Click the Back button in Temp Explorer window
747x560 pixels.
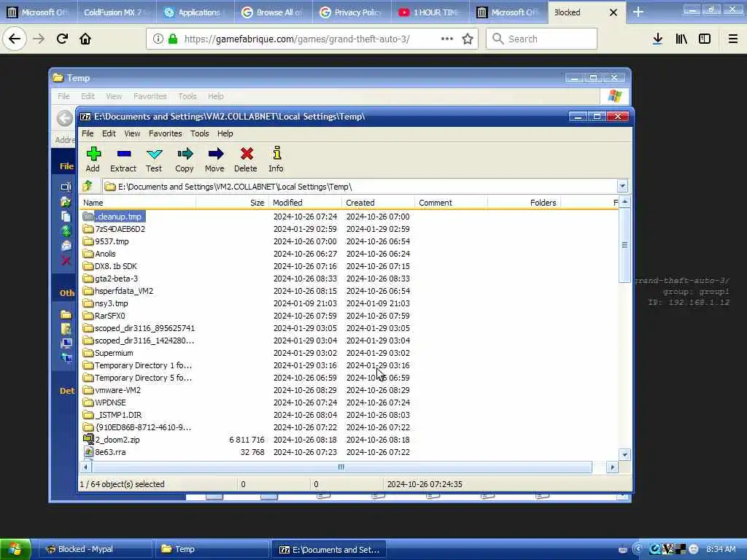click(x=64, y=117)
